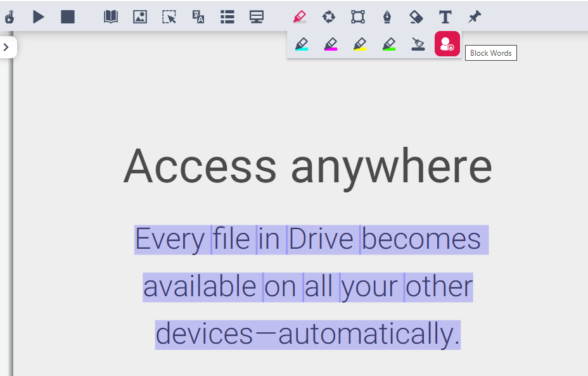
Task: Click the red Highlighter tool in top toolbar
Action: click(300, 17)
